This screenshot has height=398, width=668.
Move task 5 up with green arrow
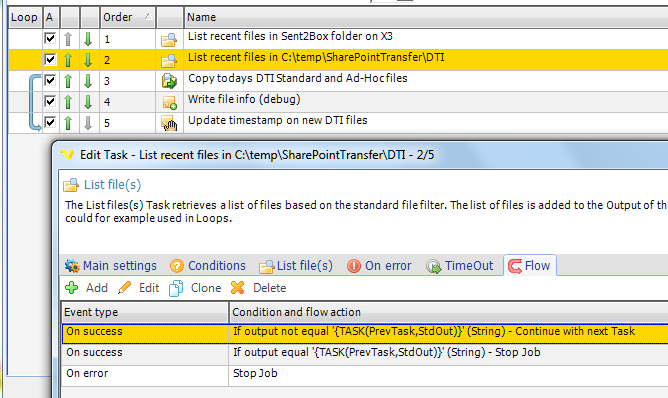point(68,123)
